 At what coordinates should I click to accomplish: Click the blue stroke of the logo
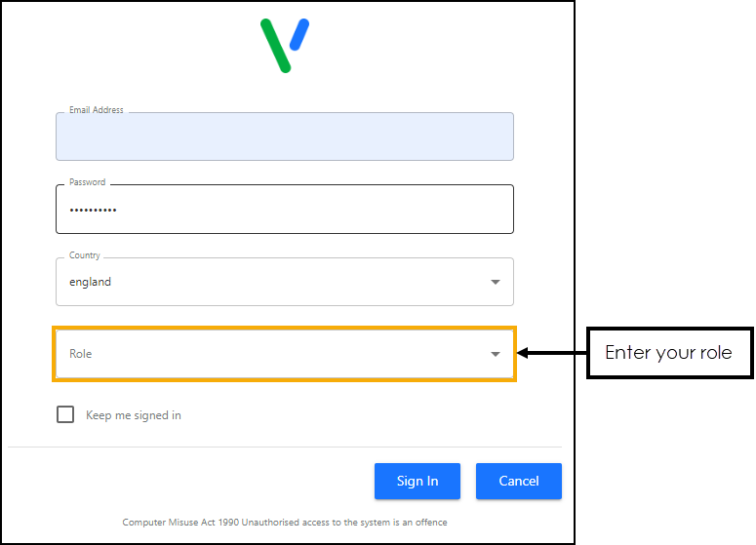pos(299,34)
